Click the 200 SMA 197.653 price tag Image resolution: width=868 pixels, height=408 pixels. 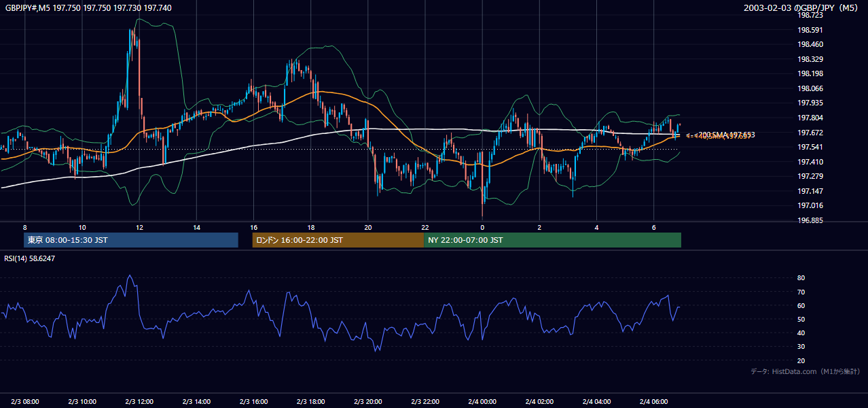(x=727, y=135)
